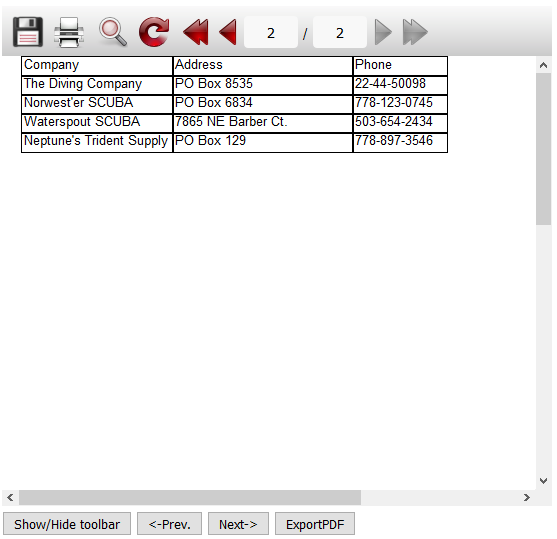This screenshot has height=539, width=557.
Task: Click the current page number field
Action: point(271,32)
